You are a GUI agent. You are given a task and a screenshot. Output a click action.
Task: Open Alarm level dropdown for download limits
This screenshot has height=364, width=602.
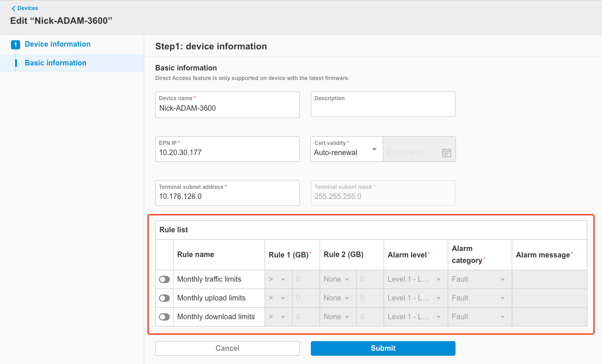pyautogui.click(x=414, y=316)
